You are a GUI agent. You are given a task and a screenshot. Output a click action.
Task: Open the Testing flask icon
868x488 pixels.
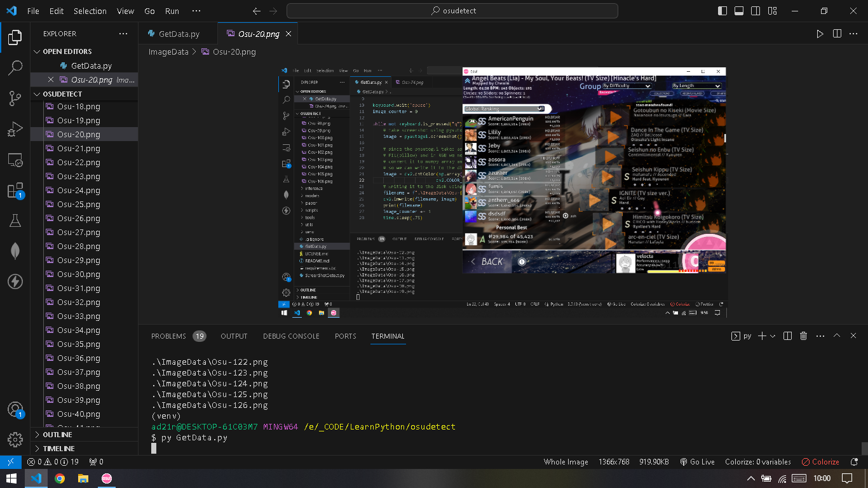click(15, 220)
